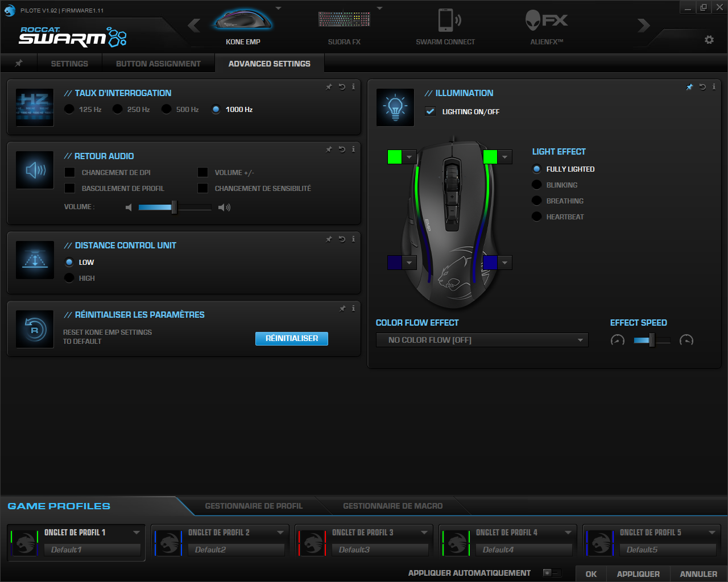Open the No Color Flow dropdown
Image resolution: width=728 pixels, height=582 pixels.
pos(482,340)
